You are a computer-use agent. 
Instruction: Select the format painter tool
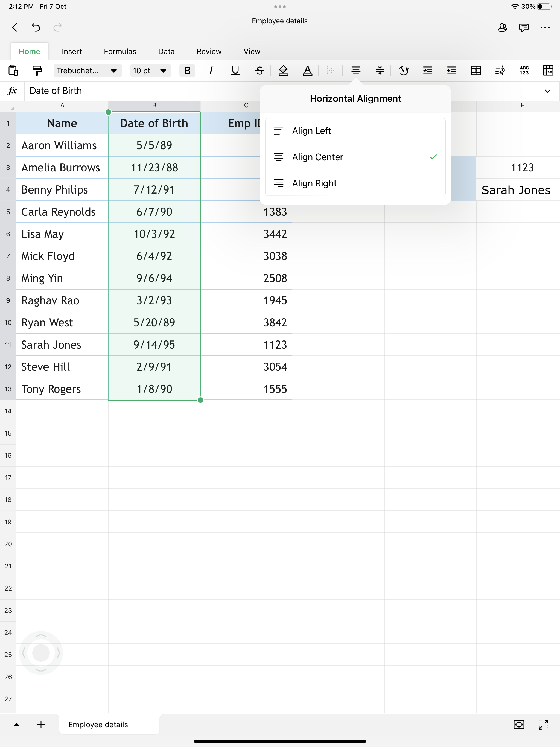coord(37,71)
